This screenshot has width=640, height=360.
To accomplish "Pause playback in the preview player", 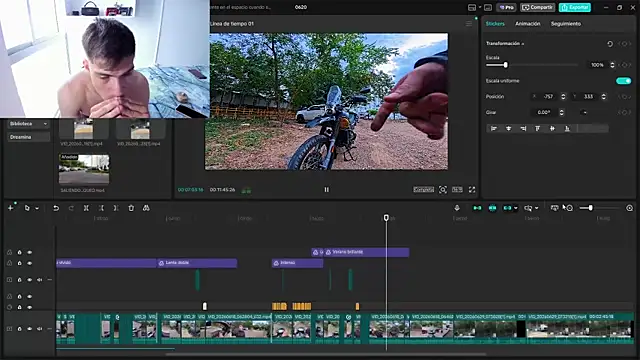I will (327, 189).
